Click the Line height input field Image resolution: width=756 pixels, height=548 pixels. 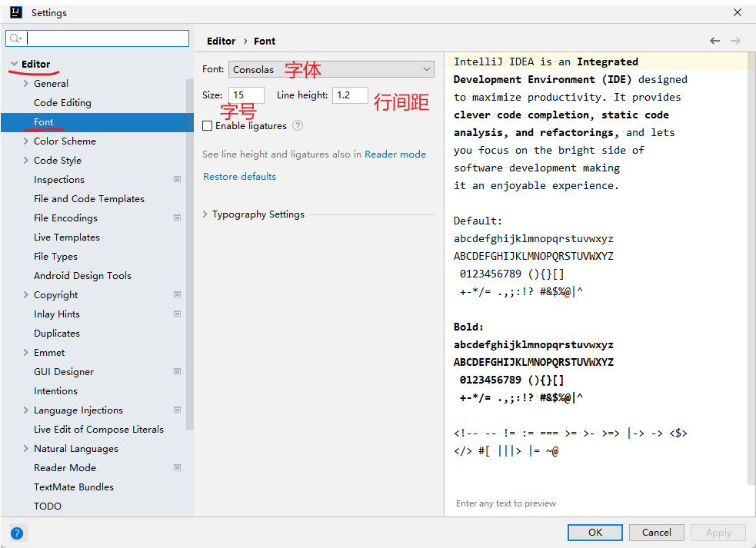(x=350, y=95)
